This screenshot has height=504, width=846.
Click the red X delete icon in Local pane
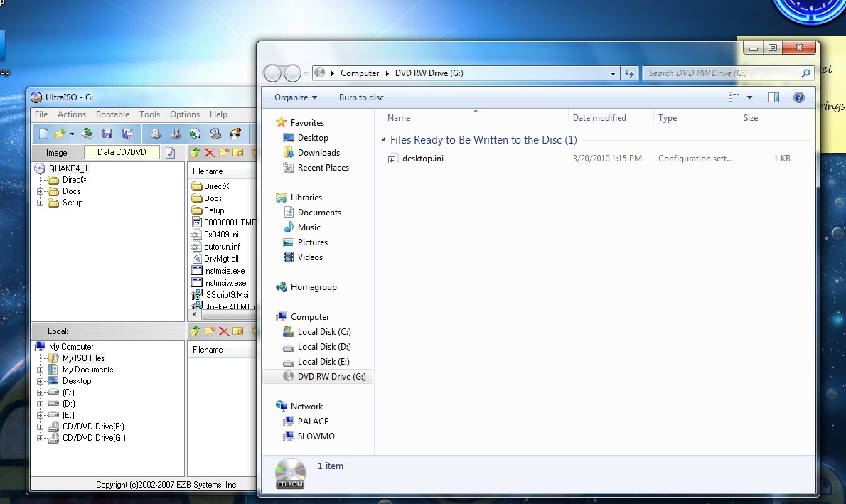click(224, 331)
